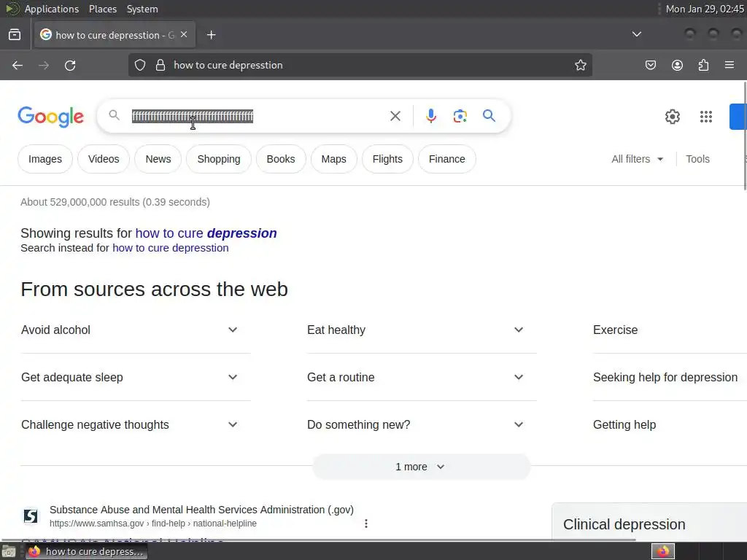The width and height of the screenshot is (747, 560).
Task: Expand 'Seeking help for depression'
Action: coord(670,377)
